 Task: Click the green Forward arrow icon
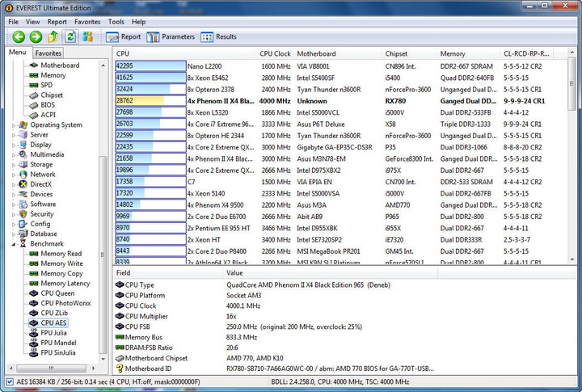click(x=36, y=36)
